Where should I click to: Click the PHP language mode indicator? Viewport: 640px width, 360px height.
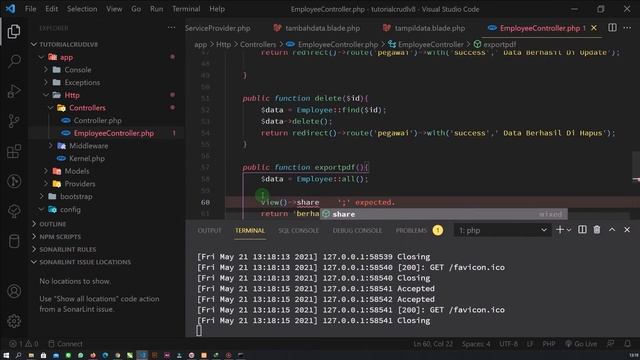pyautogui.click(x=549, y=344)
